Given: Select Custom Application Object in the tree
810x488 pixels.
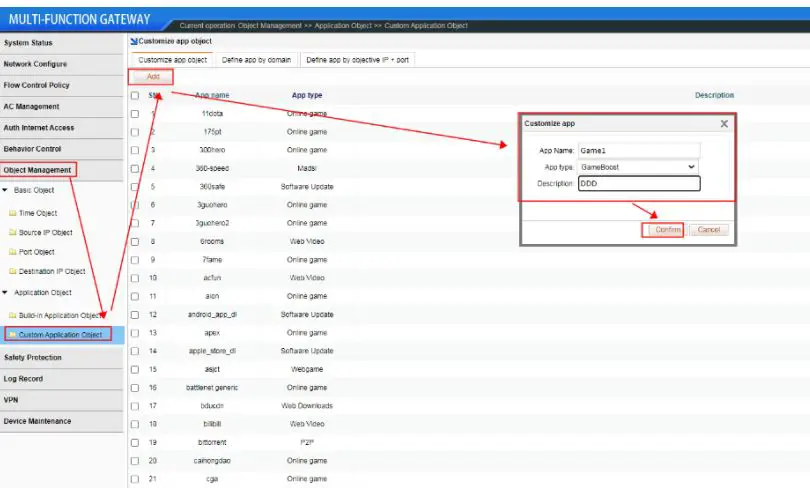Looking at the screenshot, I should coord(60,335).
